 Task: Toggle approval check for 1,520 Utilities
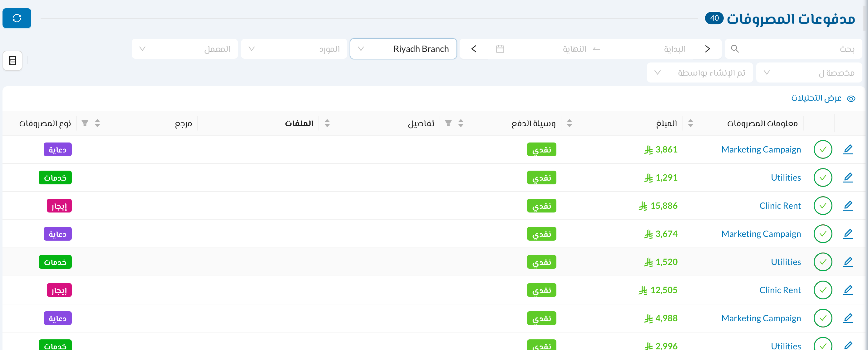click(823, 262)
